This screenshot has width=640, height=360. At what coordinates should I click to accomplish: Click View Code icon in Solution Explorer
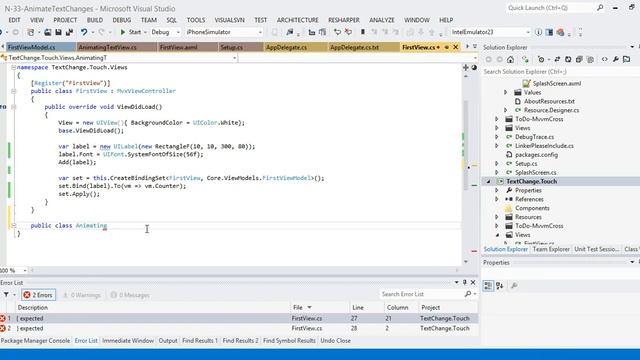click(604, 60)
